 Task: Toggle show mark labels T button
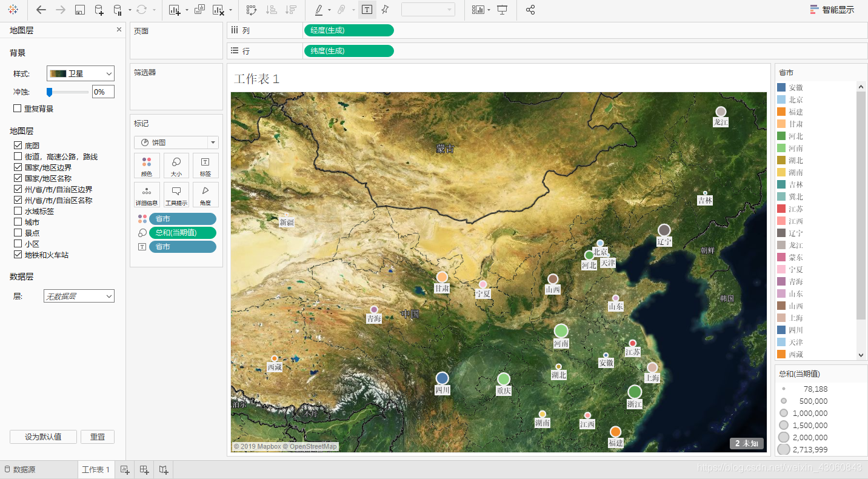click(367, 10)
